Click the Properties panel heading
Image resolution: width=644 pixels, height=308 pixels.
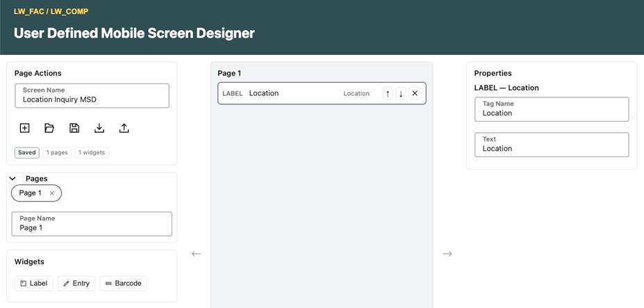(493, 73)
